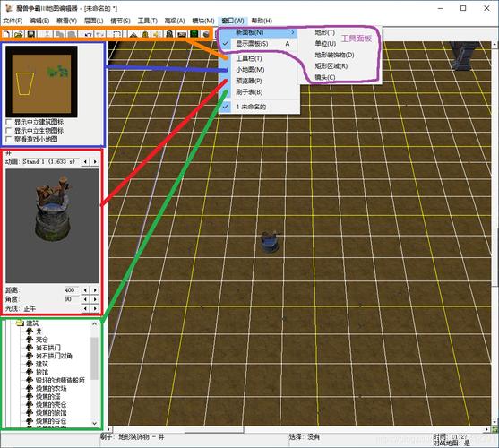Open the Sound Editor speaker icon
The width and height of the screenshot is (499, 448).
click(157, 34)
